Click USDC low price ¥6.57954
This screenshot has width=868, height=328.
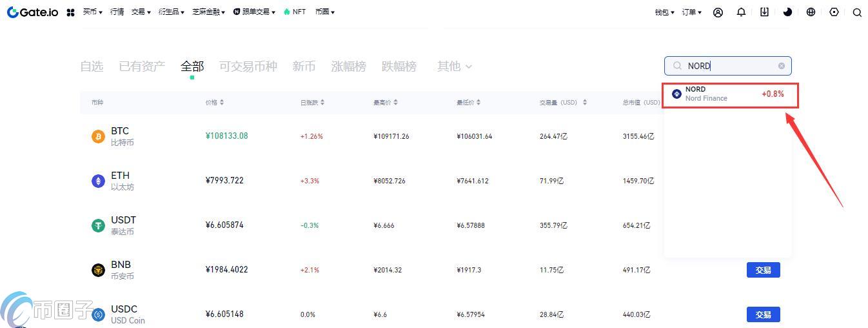tap(470, 314)
